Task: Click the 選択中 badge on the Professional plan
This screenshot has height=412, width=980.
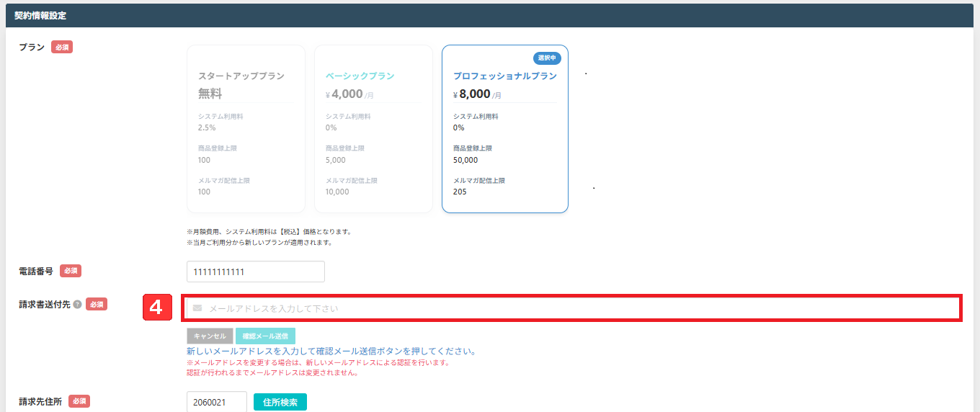Action: pyautogui.click(x=548, y=58)
